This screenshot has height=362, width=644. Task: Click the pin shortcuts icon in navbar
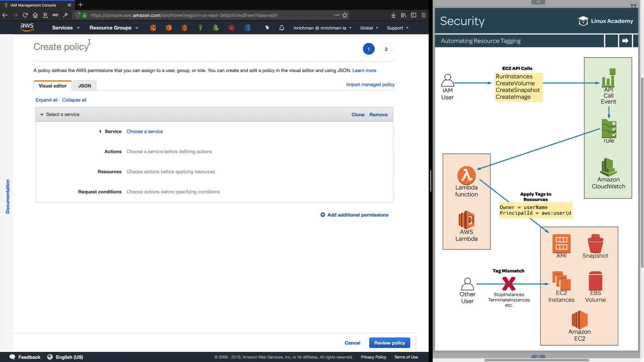(x=267, y=28)
